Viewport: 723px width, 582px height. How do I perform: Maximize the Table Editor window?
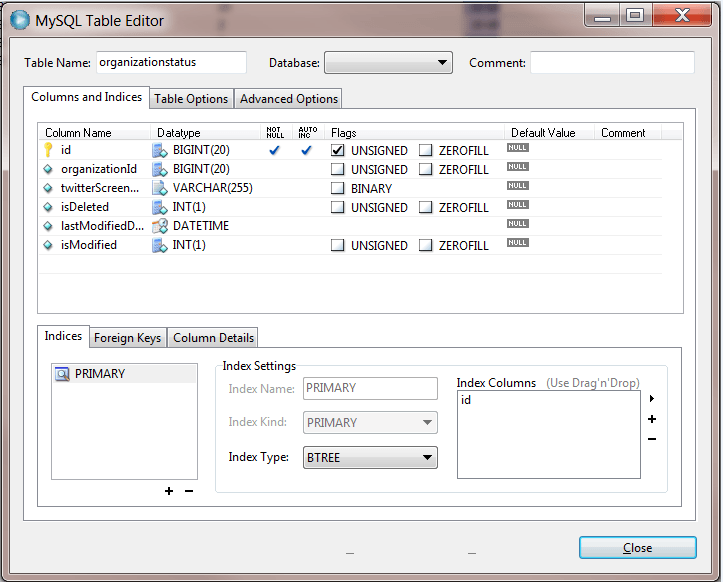pyautogui.click(x=635, y=16)
